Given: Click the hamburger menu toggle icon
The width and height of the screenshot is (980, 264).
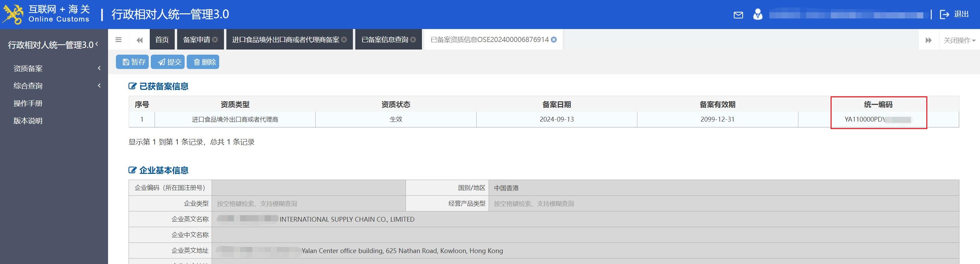Looking at the screenshot, I should pyautogui.click(x=118, y=40).
